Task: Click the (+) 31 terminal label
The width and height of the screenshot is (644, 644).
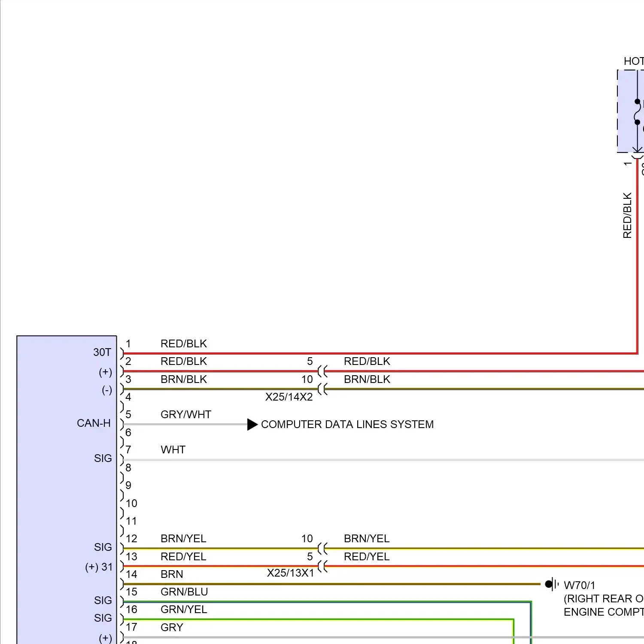Action: click(x=99, y=567)
